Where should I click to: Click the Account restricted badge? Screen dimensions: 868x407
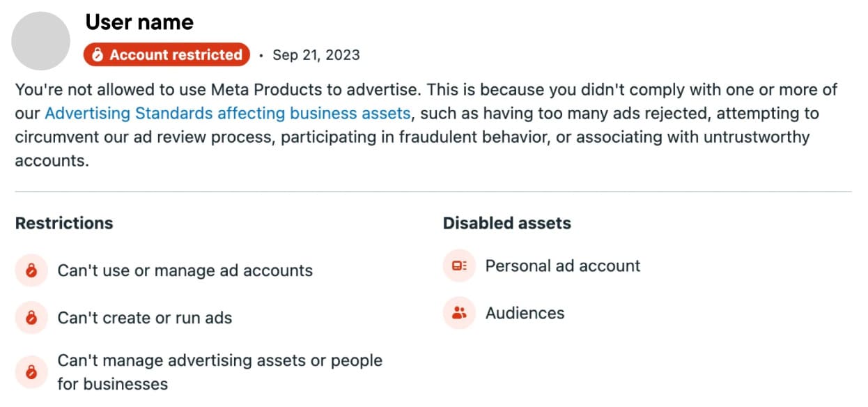pos(166,54)
